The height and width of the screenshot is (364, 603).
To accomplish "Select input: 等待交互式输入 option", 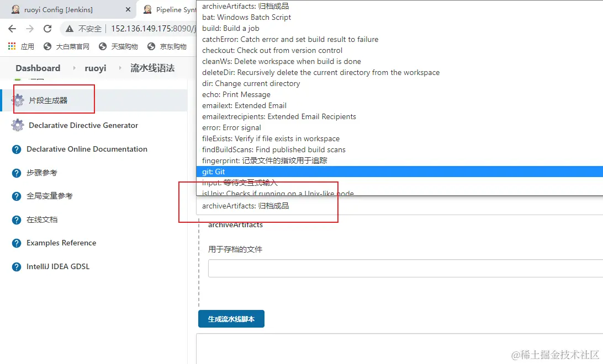I will pyautogui.click(x=400, y=183).
